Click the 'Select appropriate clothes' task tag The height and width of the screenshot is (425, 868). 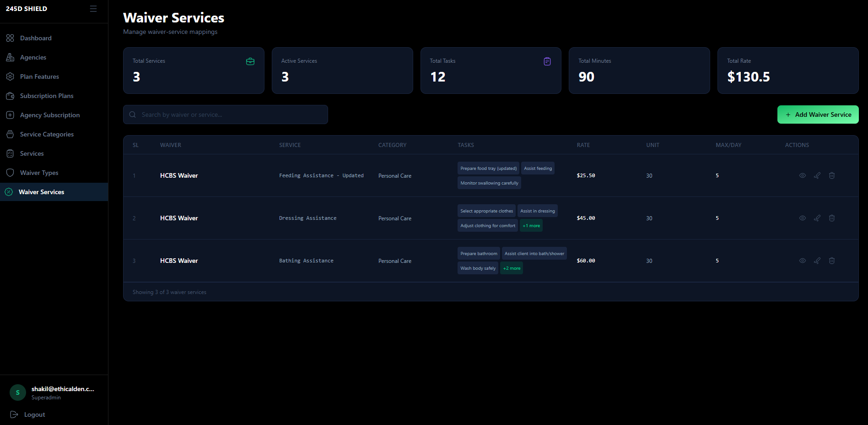pos(486,211)
